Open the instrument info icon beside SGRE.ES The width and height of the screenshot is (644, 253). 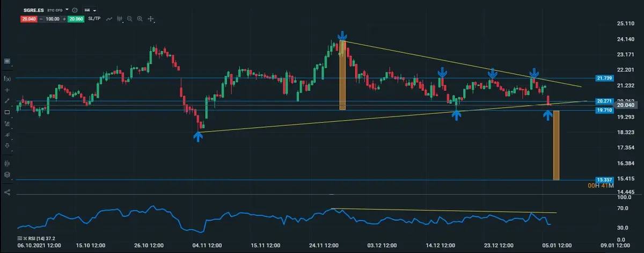coord(74,10)
